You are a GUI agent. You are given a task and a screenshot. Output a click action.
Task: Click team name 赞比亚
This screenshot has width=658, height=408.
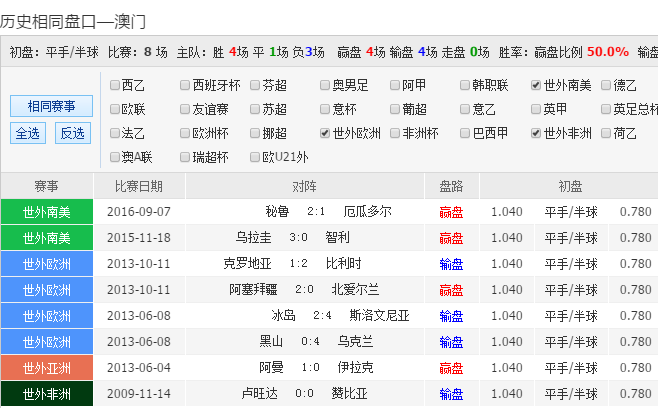[350, 393]
